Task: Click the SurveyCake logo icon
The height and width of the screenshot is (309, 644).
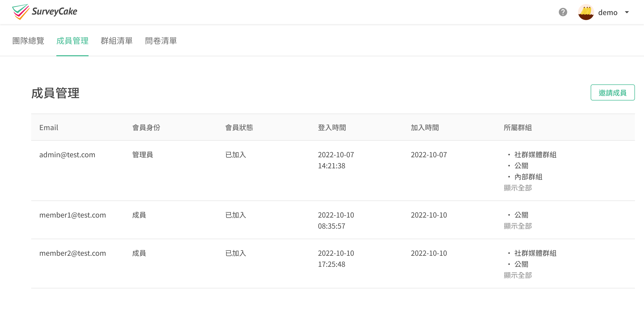Action: (x=21, y=12)
